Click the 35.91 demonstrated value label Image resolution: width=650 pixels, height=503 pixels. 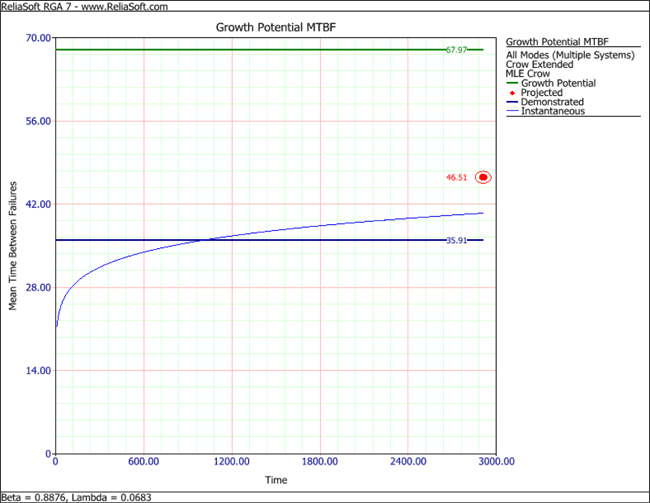(x=458, y=241)
